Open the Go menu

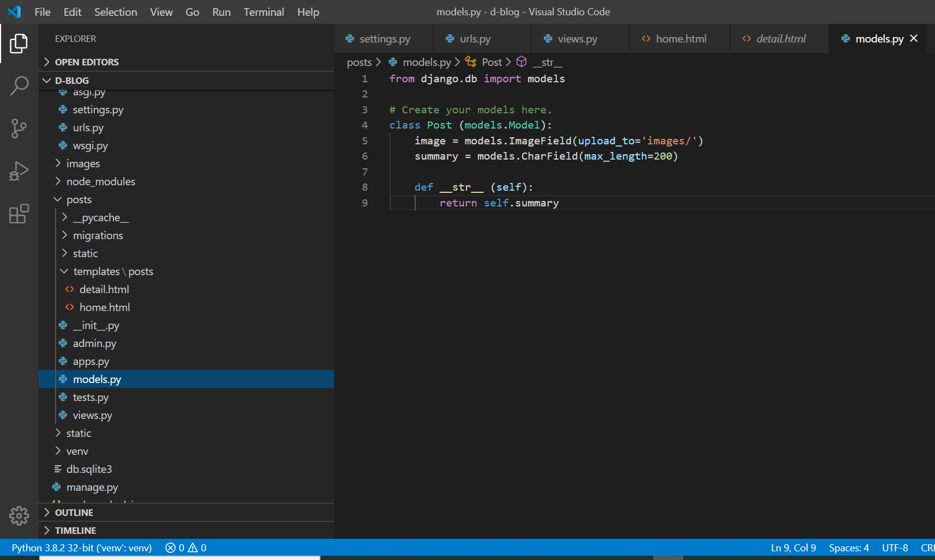[192, 12]
